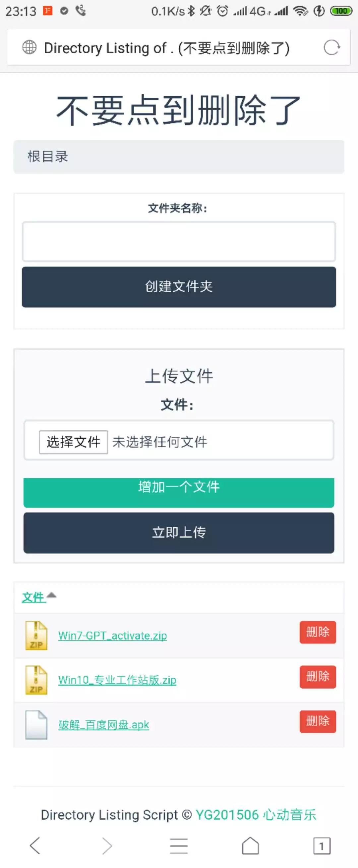Tap the browser reload icon

(x=332, y=48)
